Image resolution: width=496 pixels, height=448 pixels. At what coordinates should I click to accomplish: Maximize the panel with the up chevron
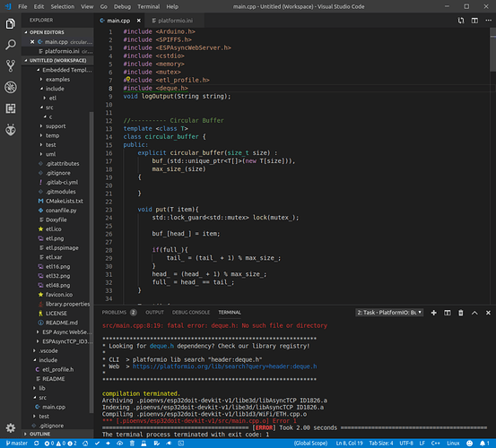(x=474, y=313)
